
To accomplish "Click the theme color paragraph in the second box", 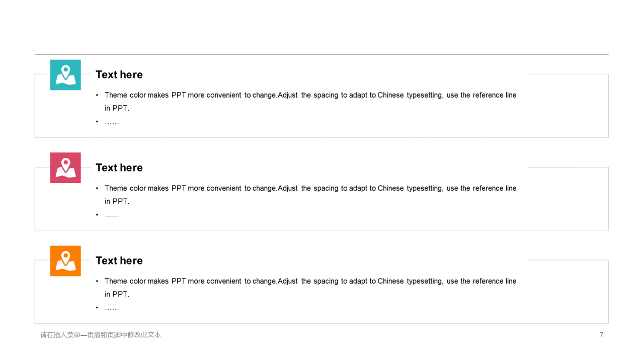I will (x=310, y=195).
